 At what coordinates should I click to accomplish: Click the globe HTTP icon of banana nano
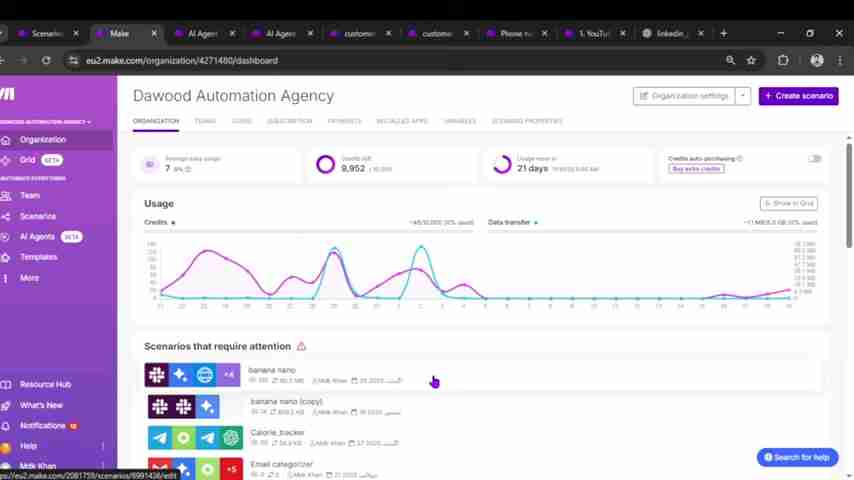[205, 375]
